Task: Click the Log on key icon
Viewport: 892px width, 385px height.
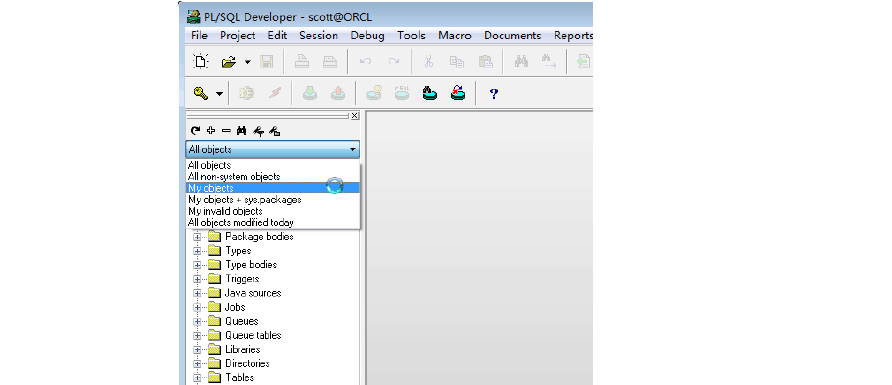Action: click(x=201, y=93)
